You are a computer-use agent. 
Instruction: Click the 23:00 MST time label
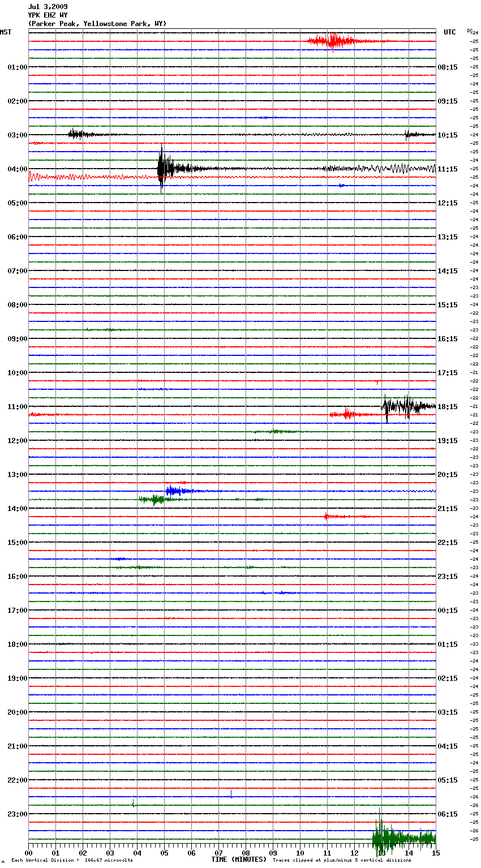(17, 814)
